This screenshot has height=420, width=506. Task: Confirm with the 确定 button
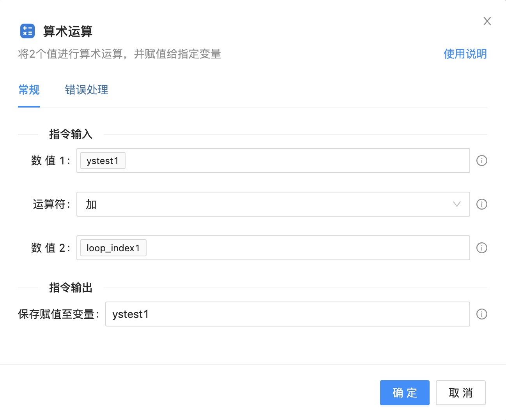pyautogui.click(x=404, y=393)
